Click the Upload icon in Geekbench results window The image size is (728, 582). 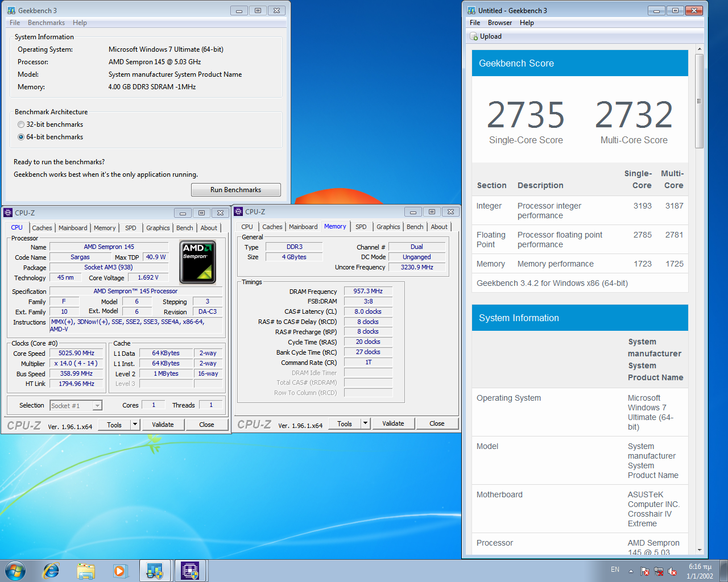tap(474, 36)
